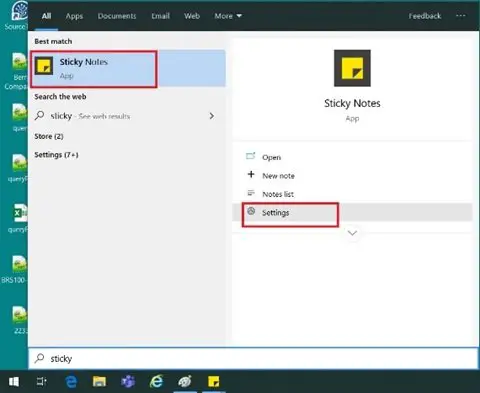Expand Settings (7+) results group

click(x=56, y=155)
